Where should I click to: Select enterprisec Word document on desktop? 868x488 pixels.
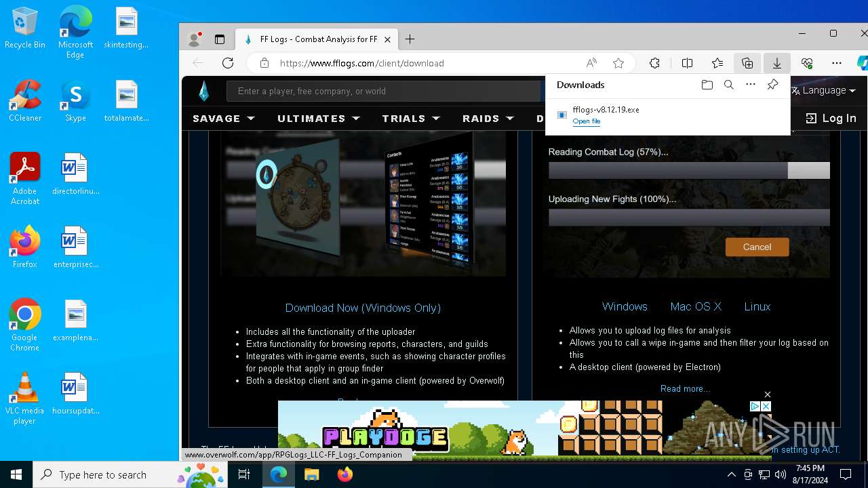coord(75,247)
